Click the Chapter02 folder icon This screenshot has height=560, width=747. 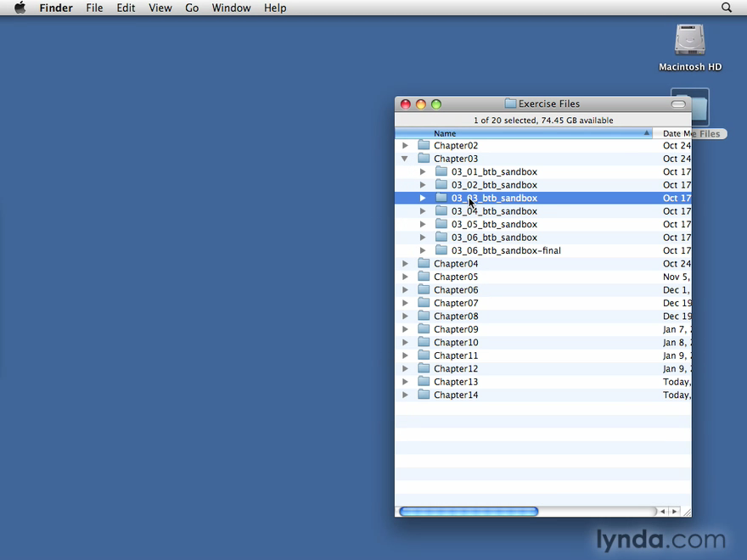(x=424, y=145)
